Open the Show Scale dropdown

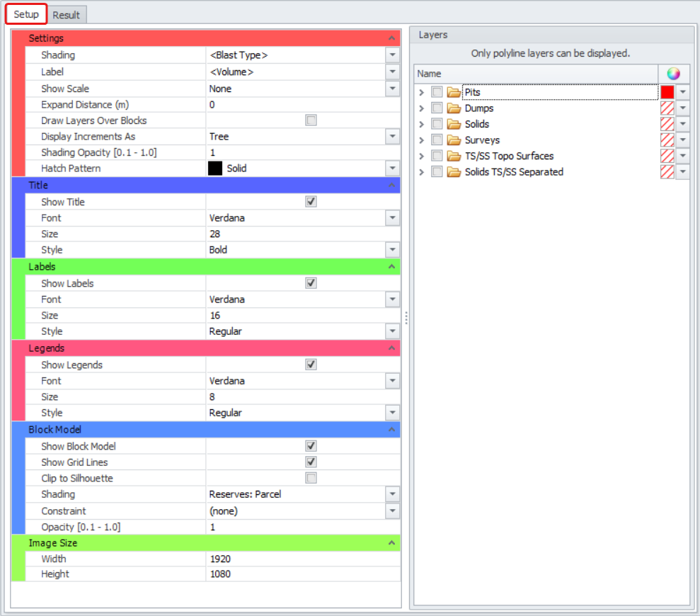pos(392,89)
